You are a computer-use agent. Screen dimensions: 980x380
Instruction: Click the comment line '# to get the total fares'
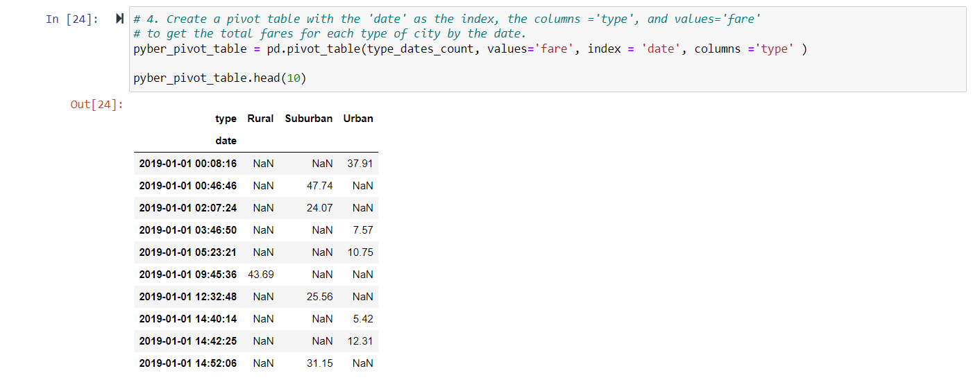point(330,33)
